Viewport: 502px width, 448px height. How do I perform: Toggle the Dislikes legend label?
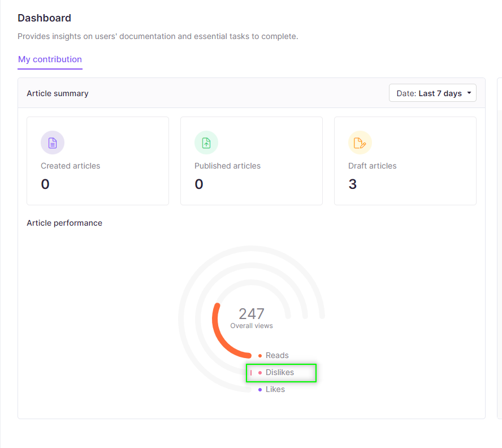[x=280, y=372]
